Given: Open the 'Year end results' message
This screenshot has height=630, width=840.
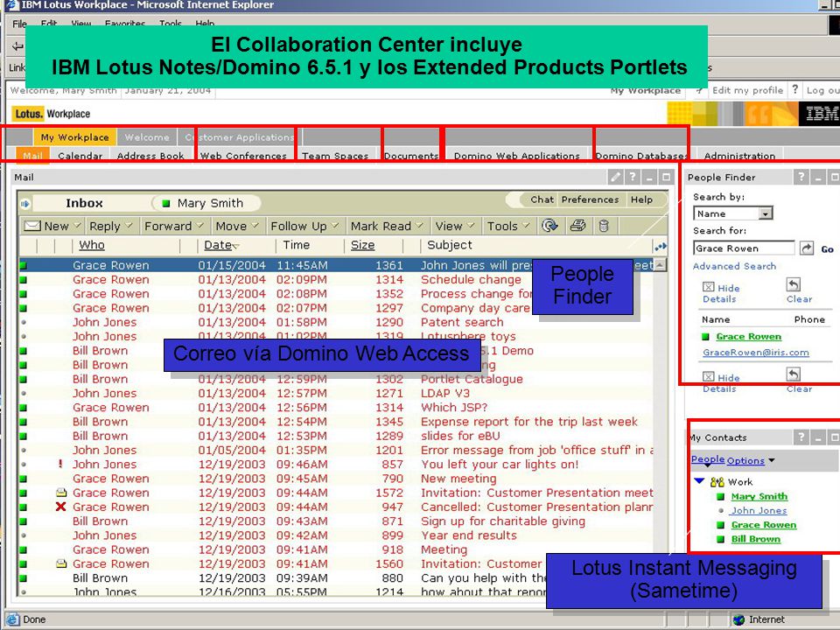Looking at the screenshot, I should click(x=336, y=535).
